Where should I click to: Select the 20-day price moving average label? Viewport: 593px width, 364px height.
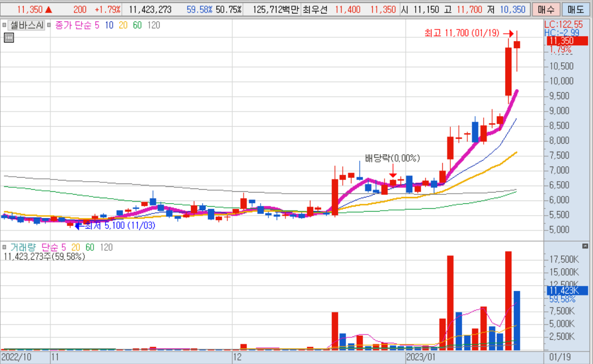click(123, 25)
